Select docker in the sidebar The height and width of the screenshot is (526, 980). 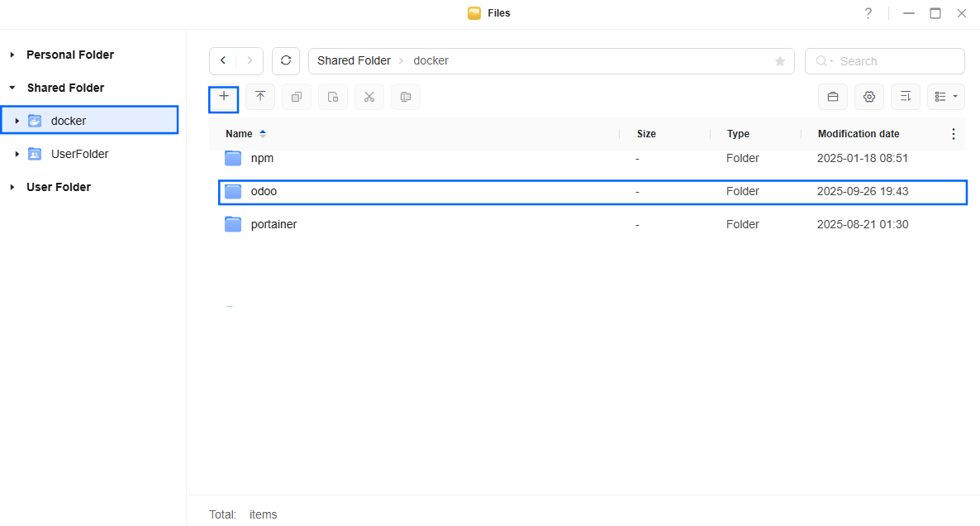tap(89, 120)
